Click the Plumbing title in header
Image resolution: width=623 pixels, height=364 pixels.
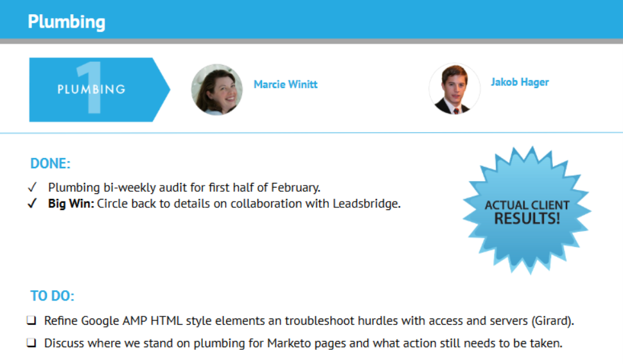click(x=66, y=22)
